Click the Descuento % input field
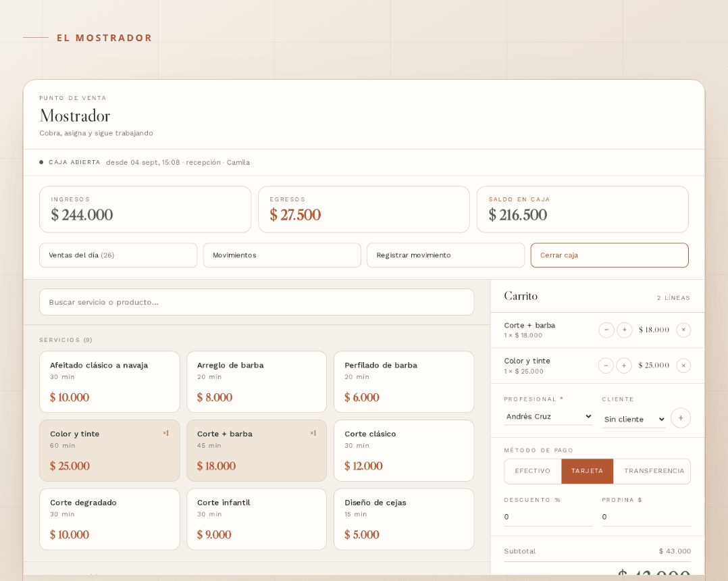 [x=548, y=517]
